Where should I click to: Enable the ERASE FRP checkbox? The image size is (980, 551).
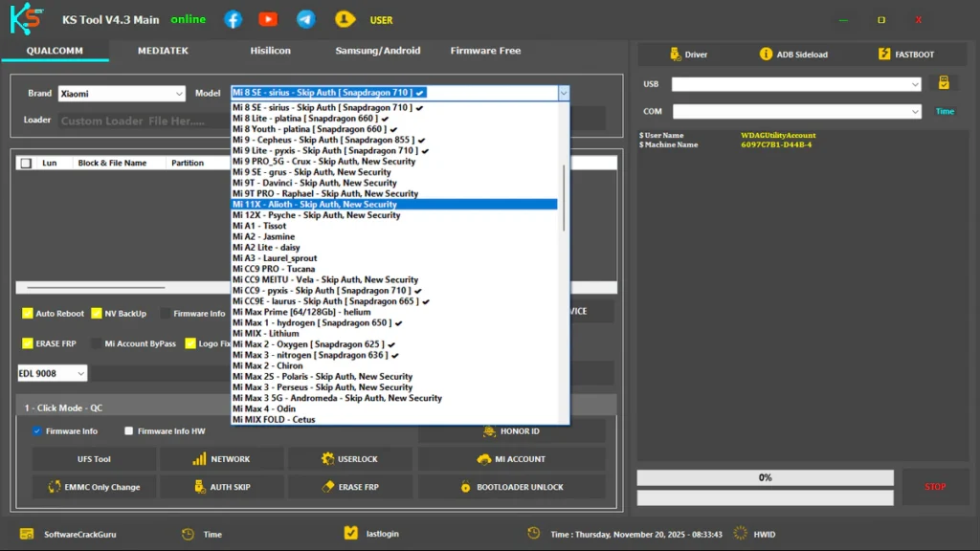coord(28,343)
